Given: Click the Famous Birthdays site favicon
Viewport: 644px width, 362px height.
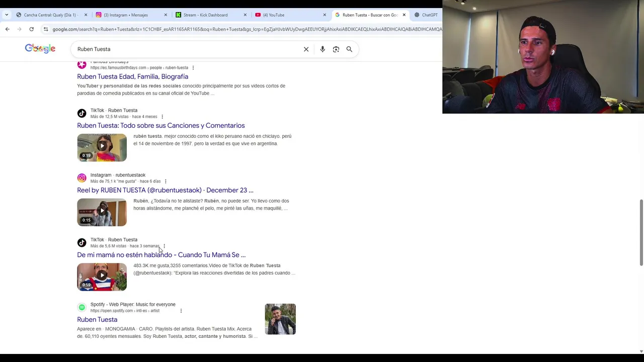Looking at the screenshot, I should pos(82,65).
